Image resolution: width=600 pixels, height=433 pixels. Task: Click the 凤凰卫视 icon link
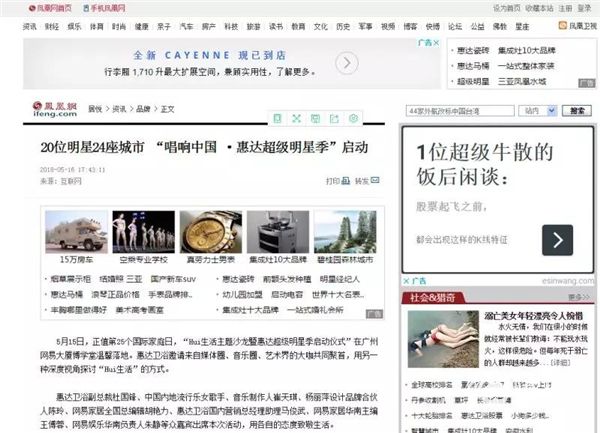578,26
